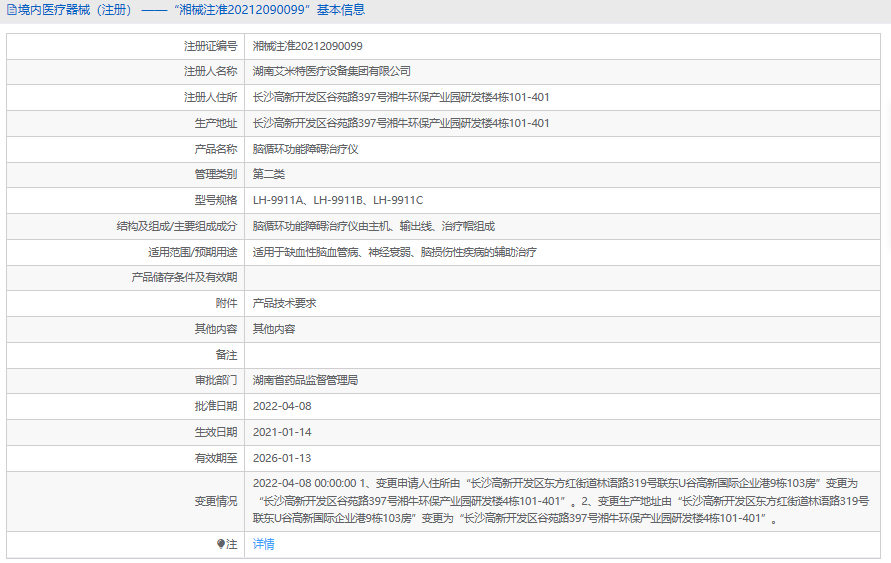Click the 注册人住所 address value
891x563 pixels.
coord(401,97)
